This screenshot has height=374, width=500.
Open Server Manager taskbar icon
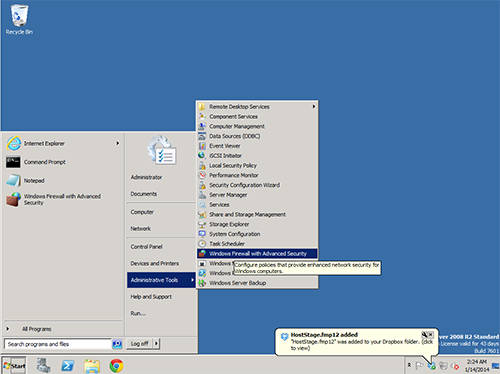[44, 365]
